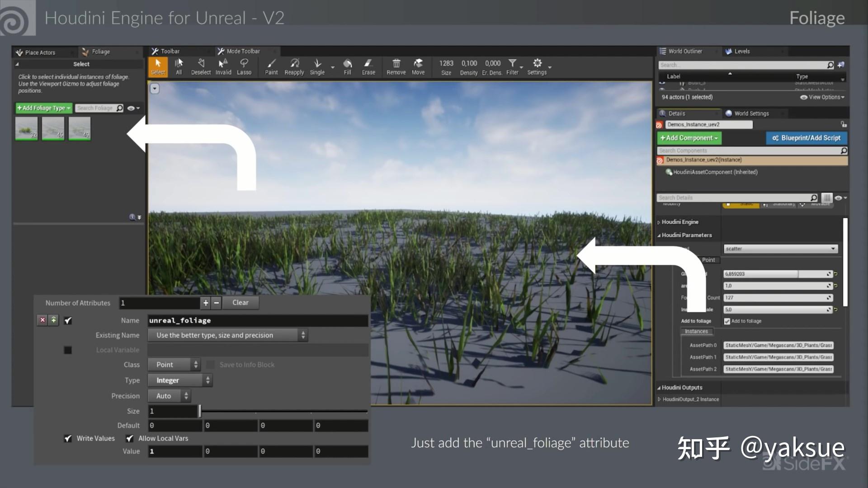Use the Reapply foliage tool

pos(294,66)
